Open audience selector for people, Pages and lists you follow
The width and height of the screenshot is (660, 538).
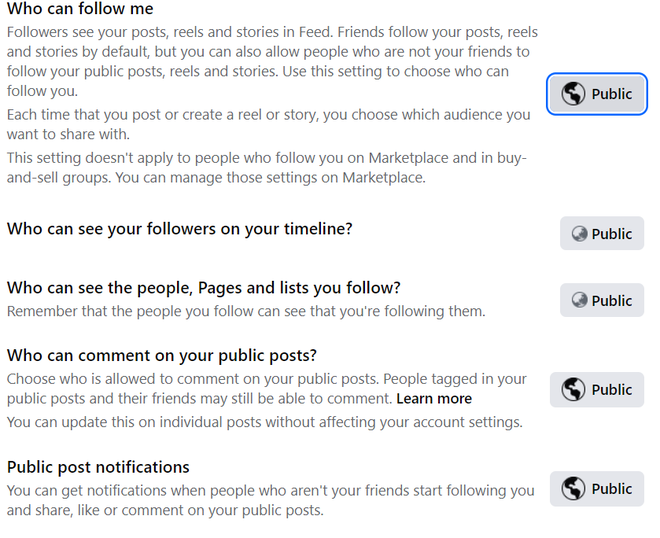click(x=602, y=300)
